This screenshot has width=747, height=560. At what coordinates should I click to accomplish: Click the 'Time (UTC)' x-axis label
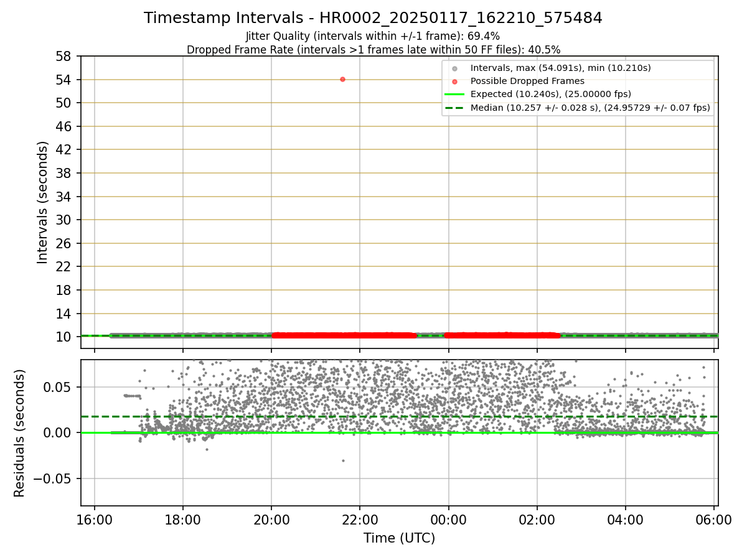(399, 538)
